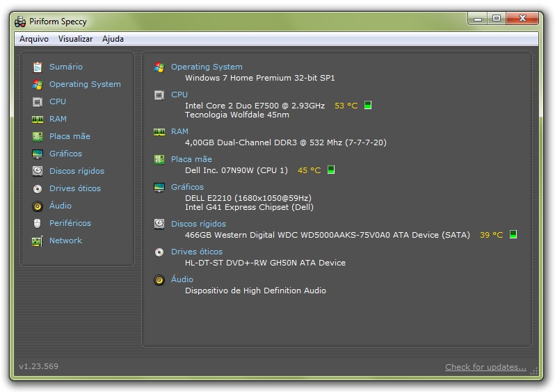Viewport: 555px width, 392px height.
Task: Click RAM heading link in summary
Action: pyautogui.click(x=180, y=131)
